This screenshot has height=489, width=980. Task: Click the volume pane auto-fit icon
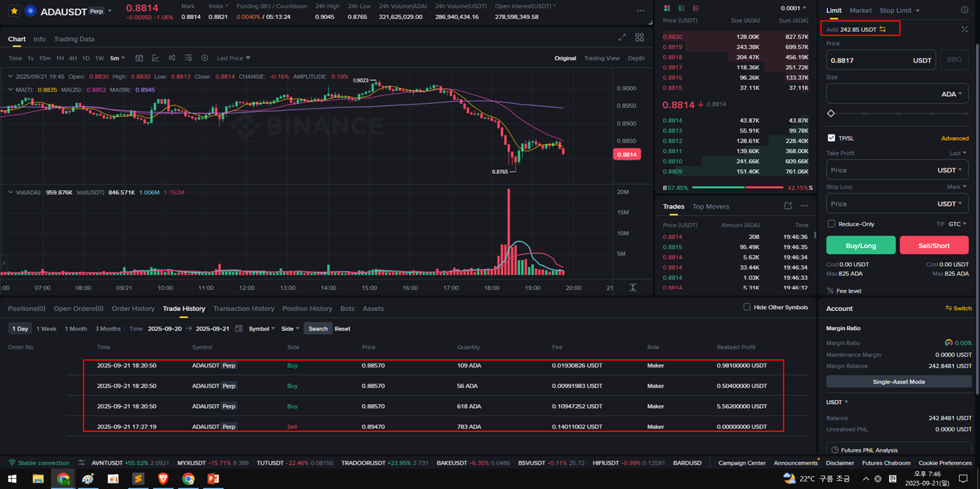(x=633, y=287)
